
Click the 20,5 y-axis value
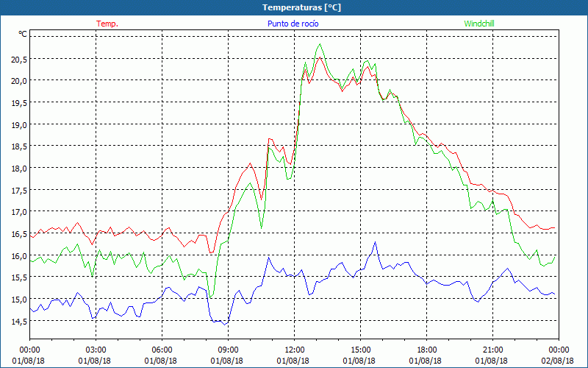click(19, 59)
